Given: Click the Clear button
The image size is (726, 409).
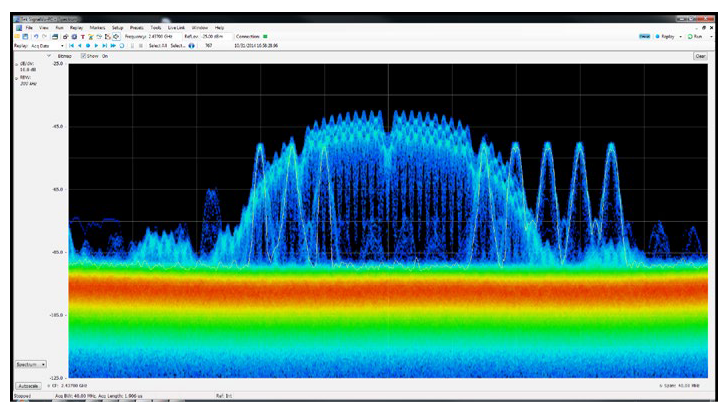Looking at the screenshot, I should (700, 56).
